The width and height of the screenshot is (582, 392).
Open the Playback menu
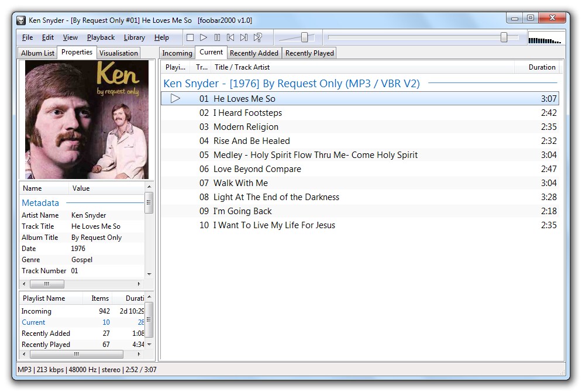click(101, 37)
